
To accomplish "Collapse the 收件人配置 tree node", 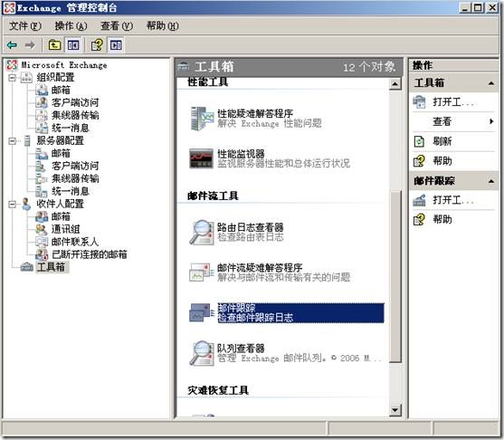I will (12, 205).
